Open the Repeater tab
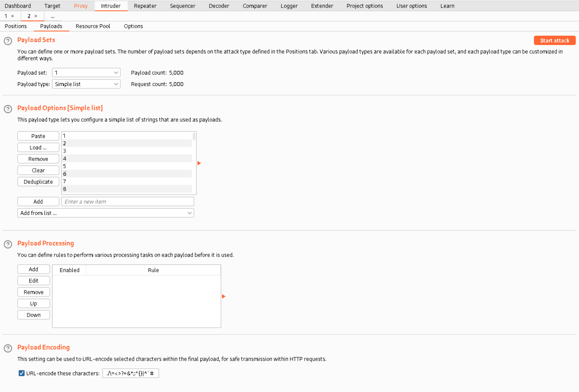The image size is (579, 392). pos(145,6)
